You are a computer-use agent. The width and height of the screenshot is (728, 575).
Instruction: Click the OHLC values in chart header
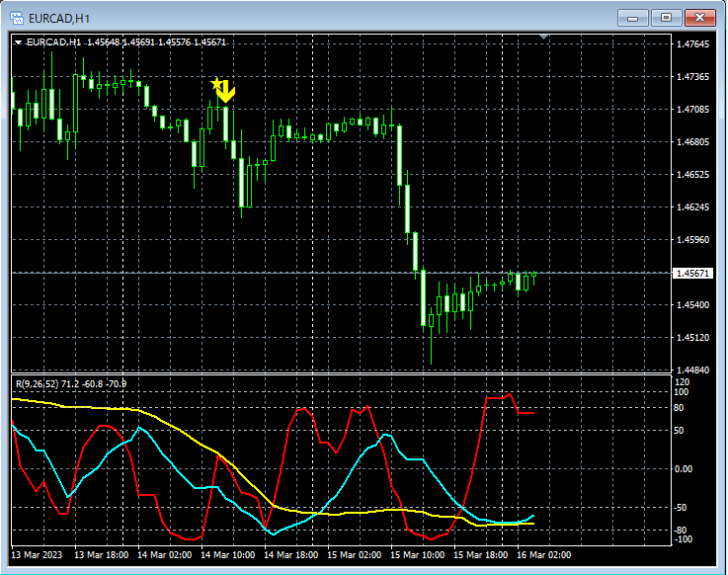156,42
